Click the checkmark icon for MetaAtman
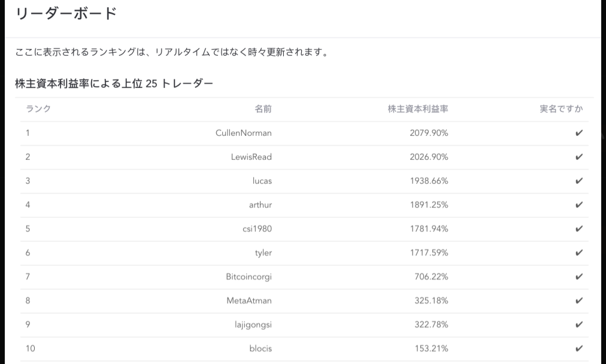 click(x=578, y=301)
